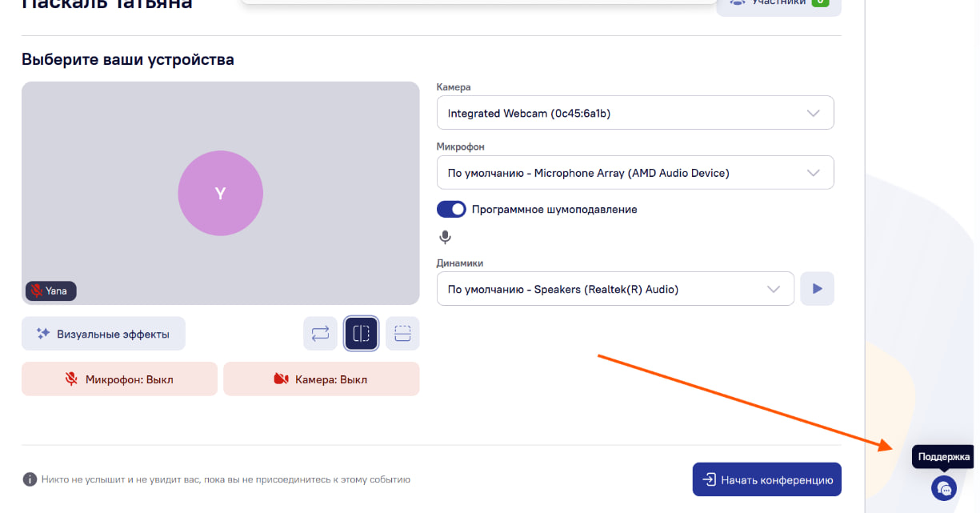
Task: Turn on the camera with Камера: Выкл
Action: [x=321, y=379]
